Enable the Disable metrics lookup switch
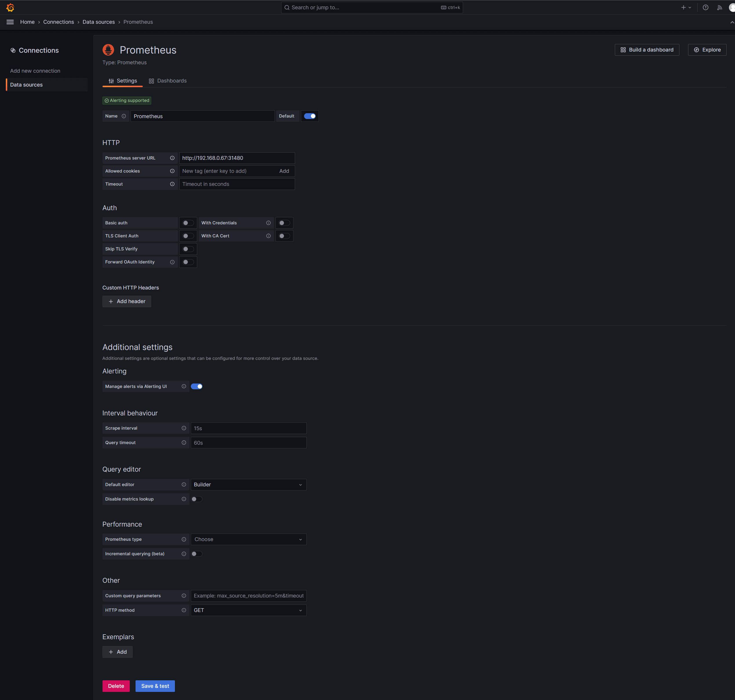 click(x=197, y=499)
